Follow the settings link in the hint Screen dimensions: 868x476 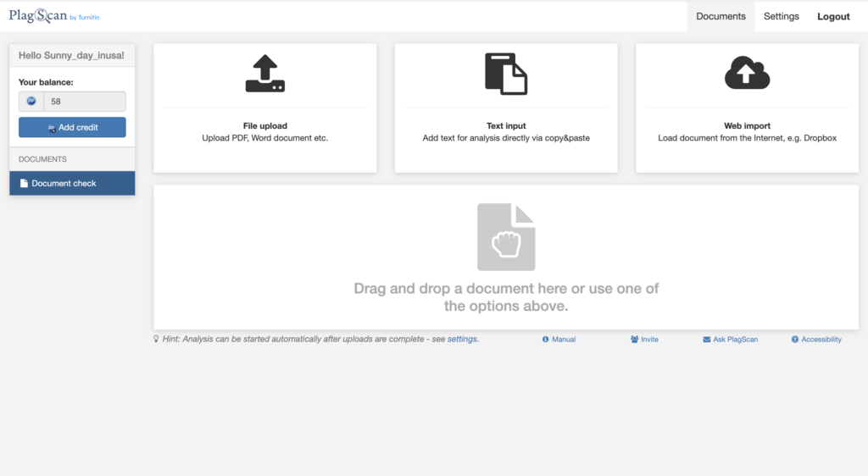462,339
